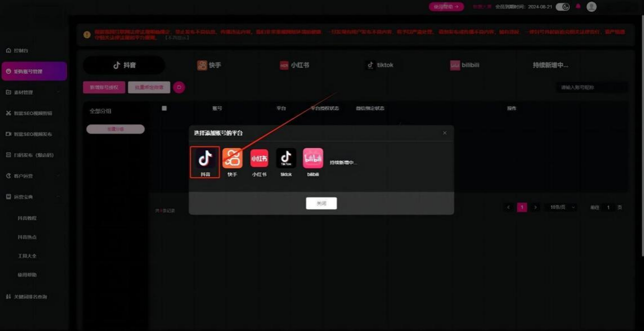The width and height of the screenshot is (644, 331).
Task: Click the round pink refresh icon button
Action: pyautogui.click(x=179, y=87)
